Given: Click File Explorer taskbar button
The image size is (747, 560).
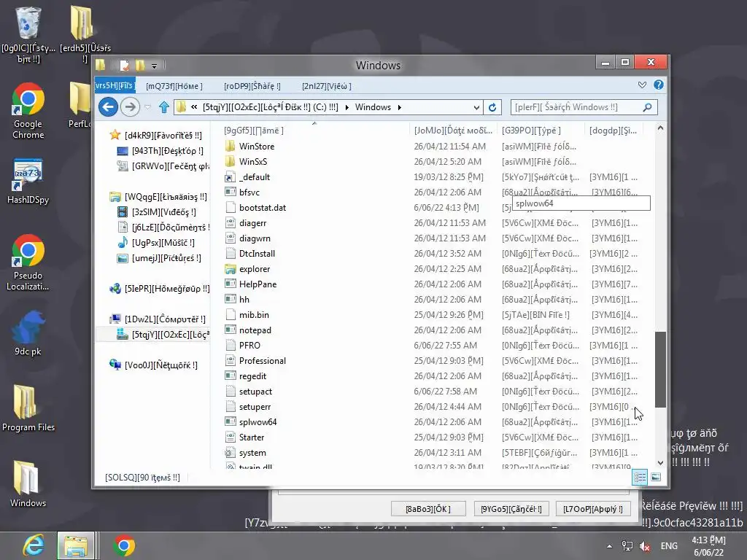Looking at the screenshot, I should pyautogui.click(x=76, y=545).
